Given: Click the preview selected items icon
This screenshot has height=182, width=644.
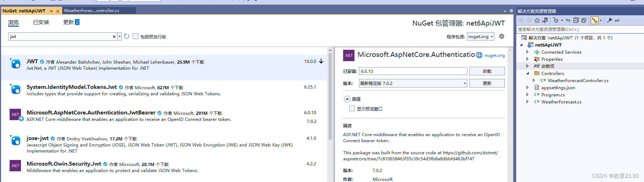Looking at the screenshot, I should (617, 20).
